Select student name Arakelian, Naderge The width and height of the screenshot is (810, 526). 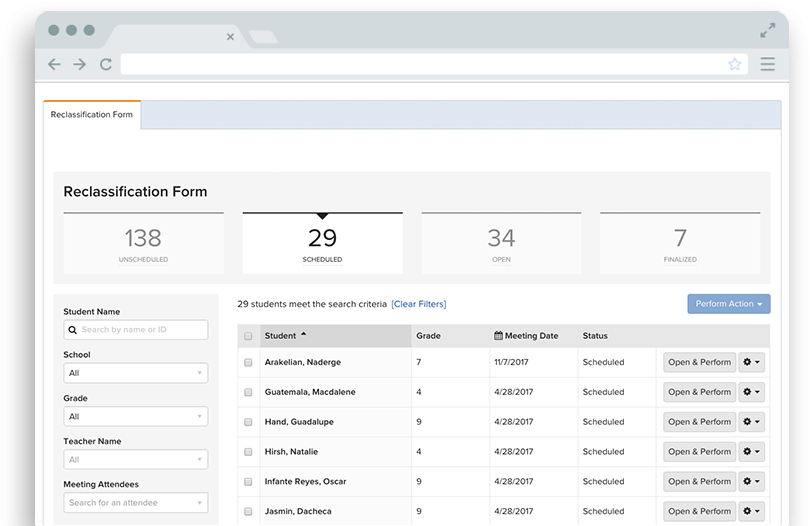click(x=303, y=362)
